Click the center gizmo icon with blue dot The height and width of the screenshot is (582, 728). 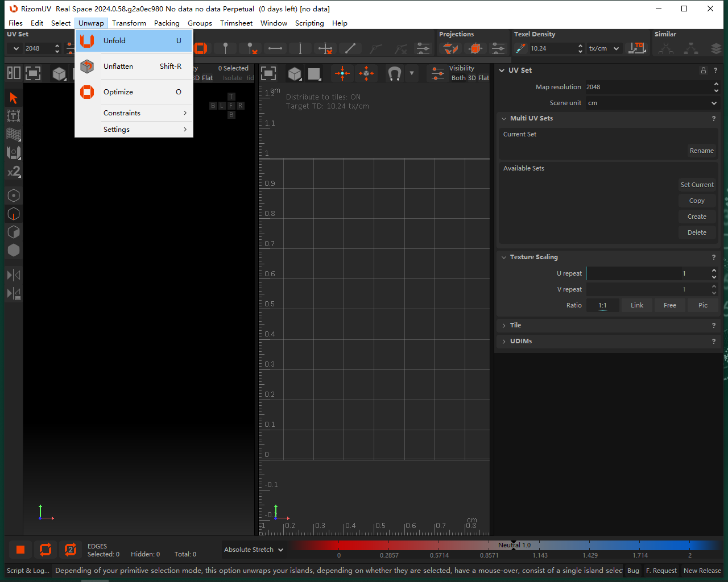[342, 73]
